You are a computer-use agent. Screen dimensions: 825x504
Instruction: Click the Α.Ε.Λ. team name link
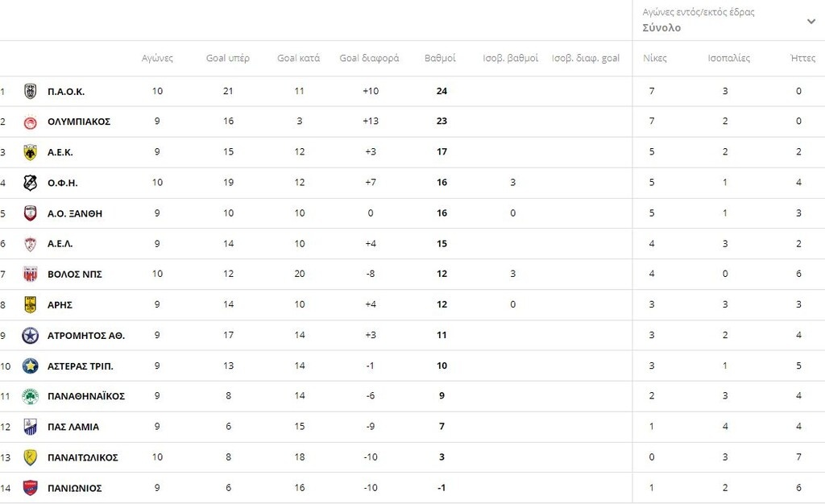pos(60,244)
